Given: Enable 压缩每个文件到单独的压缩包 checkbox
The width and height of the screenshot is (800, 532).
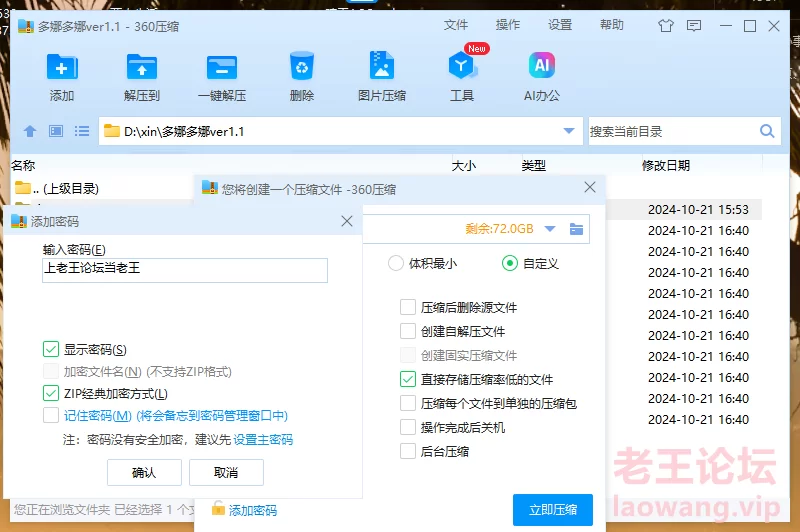Looking at the screenshot, I should (x=408, y=403).
